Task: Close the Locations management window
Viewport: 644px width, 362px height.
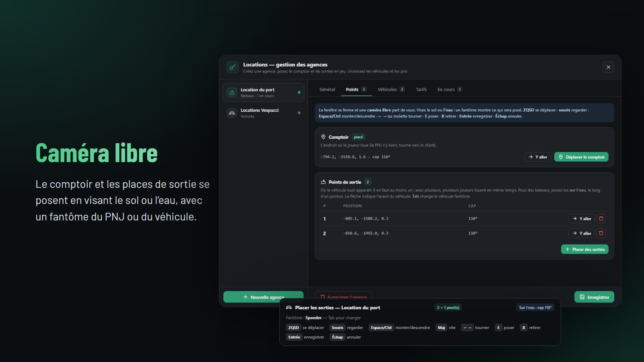Action: coord(608,67)
